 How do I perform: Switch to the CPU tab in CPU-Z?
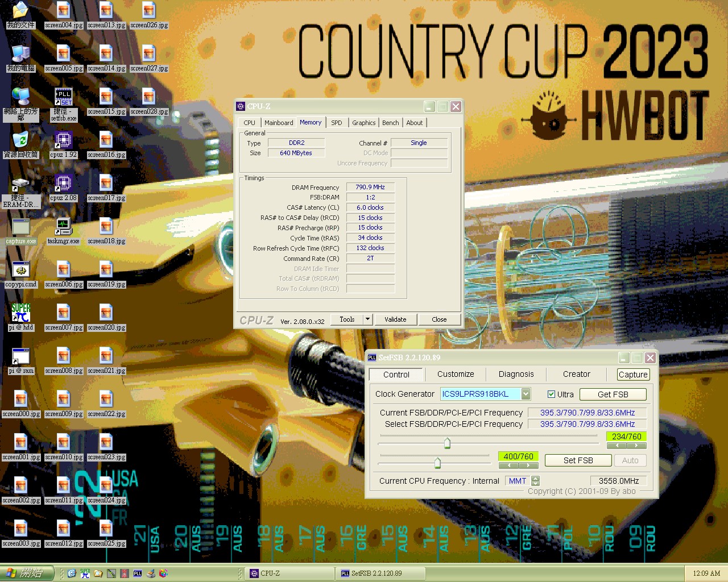pyautogui.click(x=249, y=123)
